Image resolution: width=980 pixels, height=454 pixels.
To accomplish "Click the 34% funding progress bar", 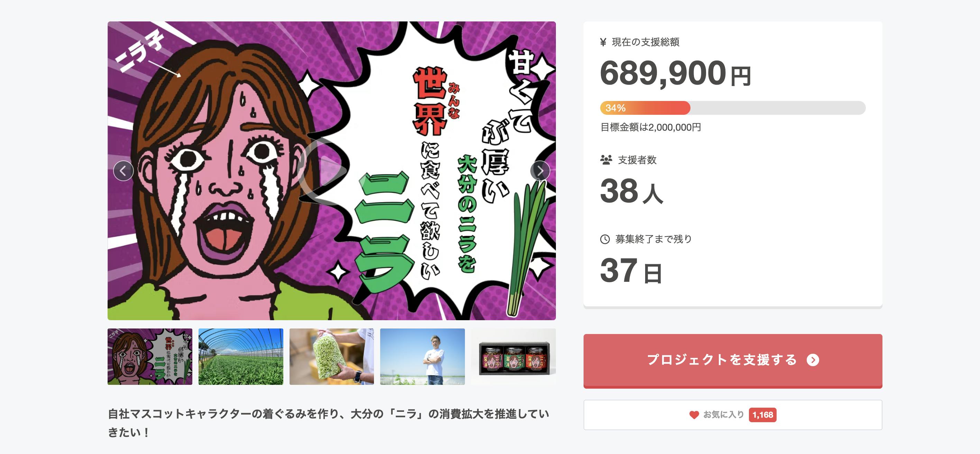I will (733, 108).
